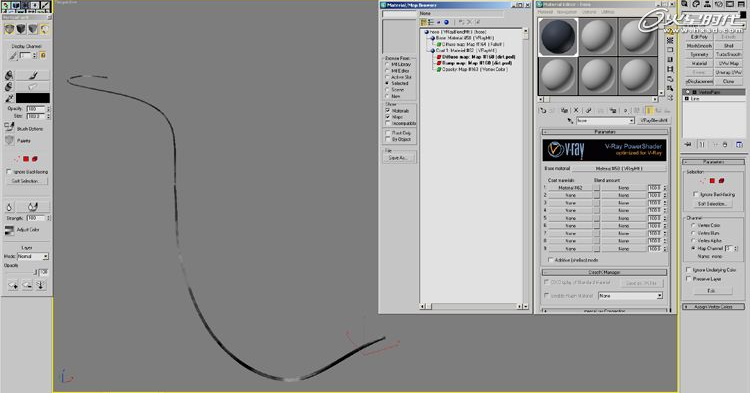Switch browser to view large icons sphere
Screen dimensions: 750x393
click(446, 22)
